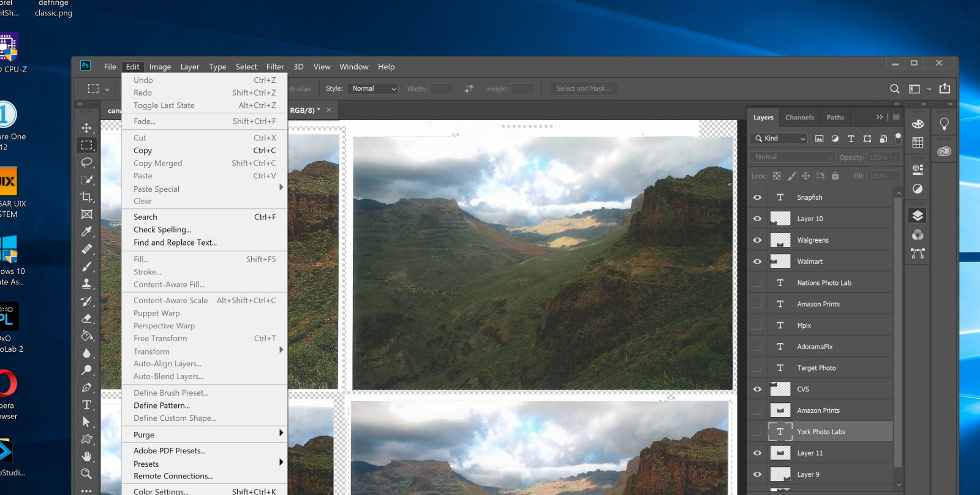Viewport: 980px width, 495px height.
Task: Open the Image menu
Action: point(160,67)
